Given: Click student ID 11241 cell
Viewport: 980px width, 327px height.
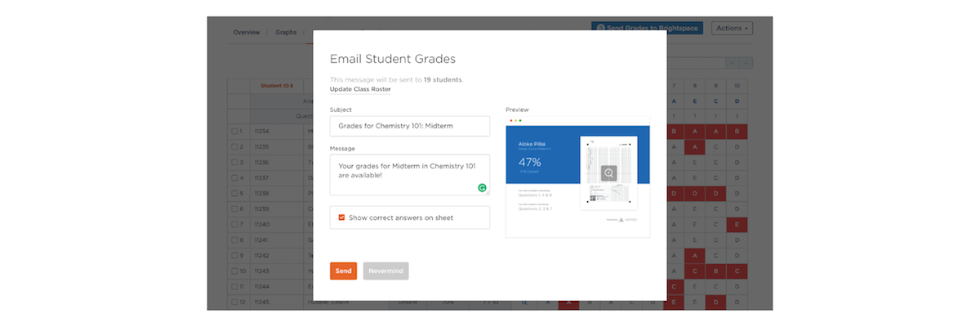Looking at the screenshot, I should point(276,240).
